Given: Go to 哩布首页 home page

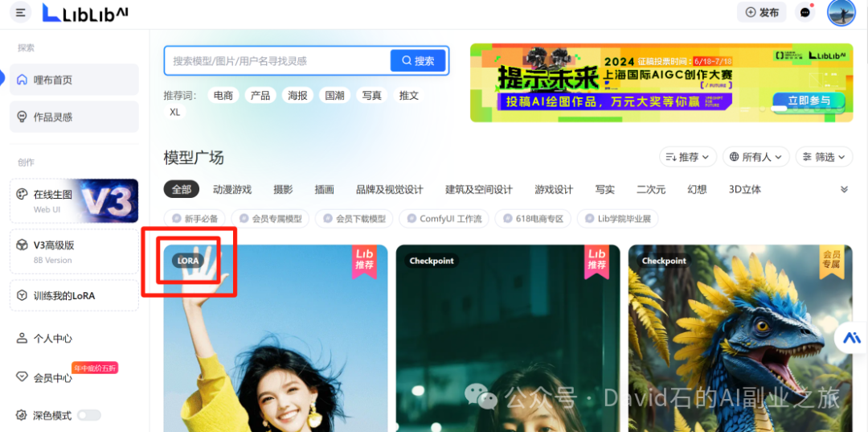Looking at the screenshot, I should [74, 80].
